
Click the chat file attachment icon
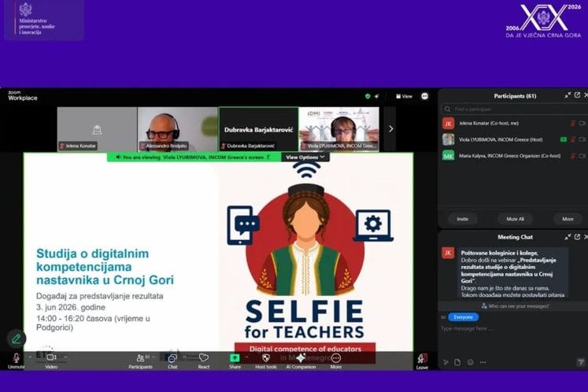457,362
